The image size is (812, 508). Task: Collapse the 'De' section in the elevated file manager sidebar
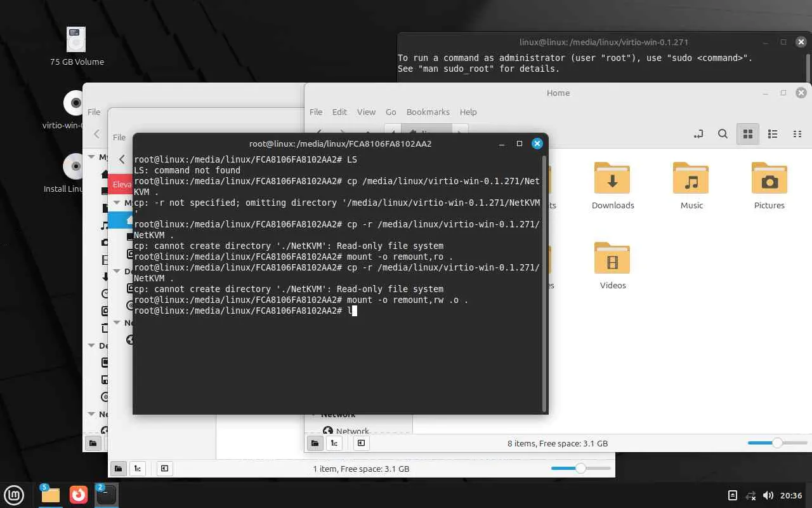(x=117, y=271)
